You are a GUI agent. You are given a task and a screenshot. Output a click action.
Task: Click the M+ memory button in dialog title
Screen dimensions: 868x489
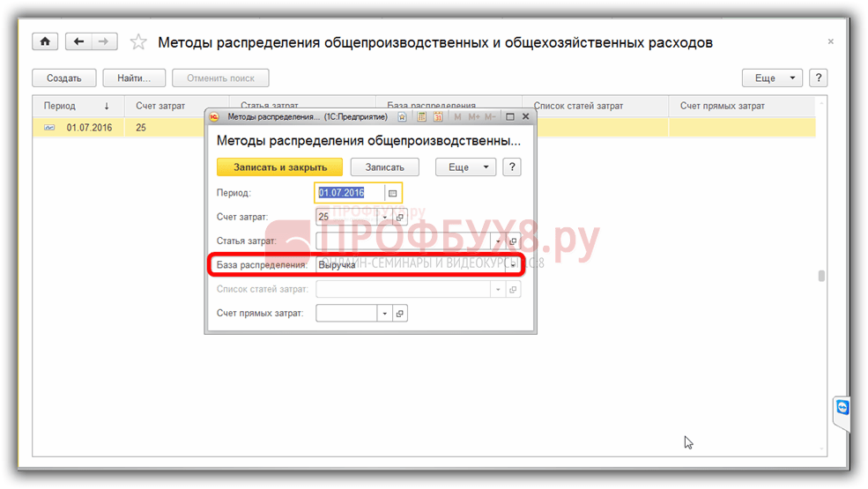click(x=474, y=117)
